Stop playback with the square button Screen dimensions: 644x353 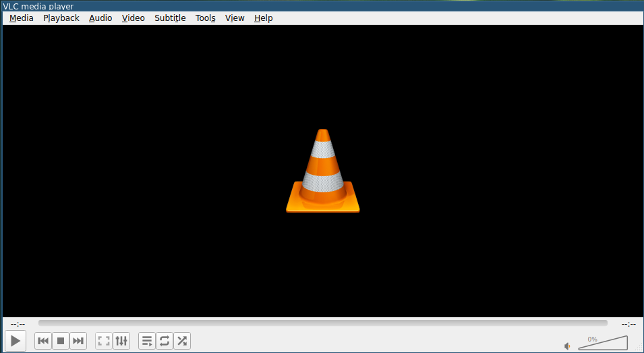tap(61, 341)
